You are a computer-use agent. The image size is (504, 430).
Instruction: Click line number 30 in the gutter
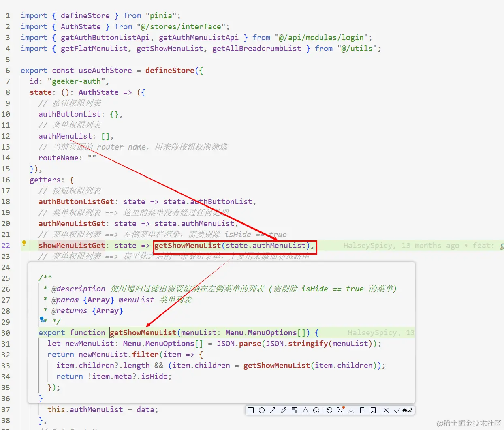[x=6, y=333]
